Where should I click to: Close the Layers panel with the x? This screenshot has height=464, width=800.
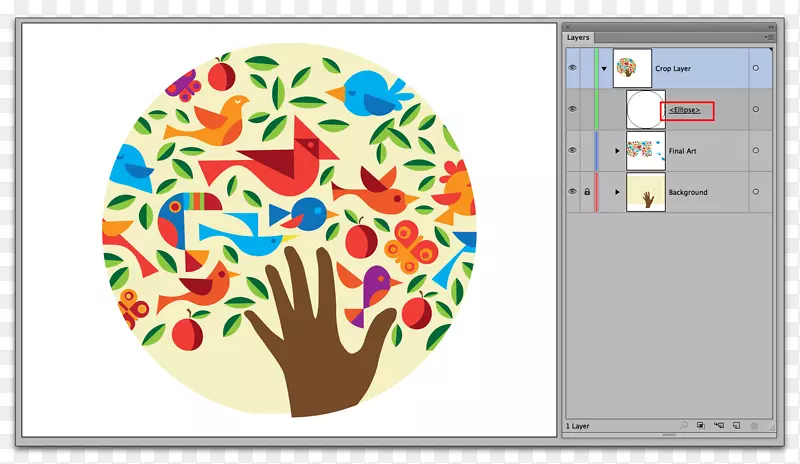pyautogui.click(x=567, y=27)
